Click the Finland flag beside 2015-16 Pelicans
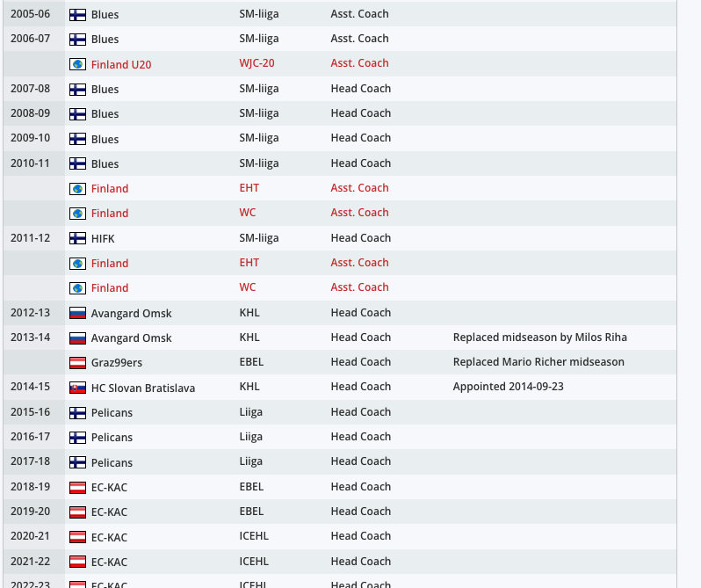701x588 pixels. coord(77,413)
